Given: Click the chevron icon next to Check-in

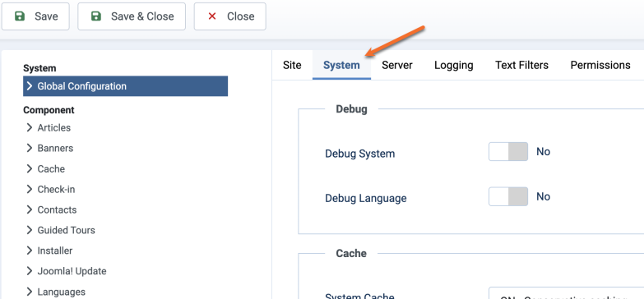Looking at the screenshot, I should click(29, 189).
